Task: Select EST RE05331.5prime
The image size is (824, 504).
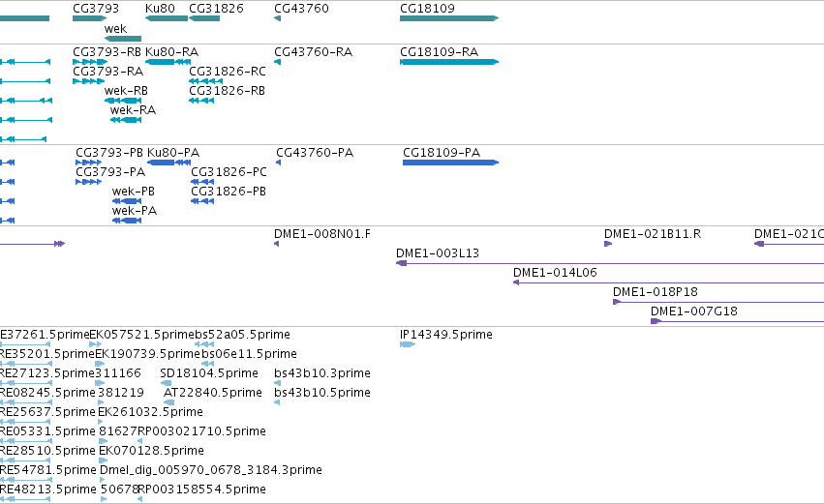Action: [x=47, y=432]
